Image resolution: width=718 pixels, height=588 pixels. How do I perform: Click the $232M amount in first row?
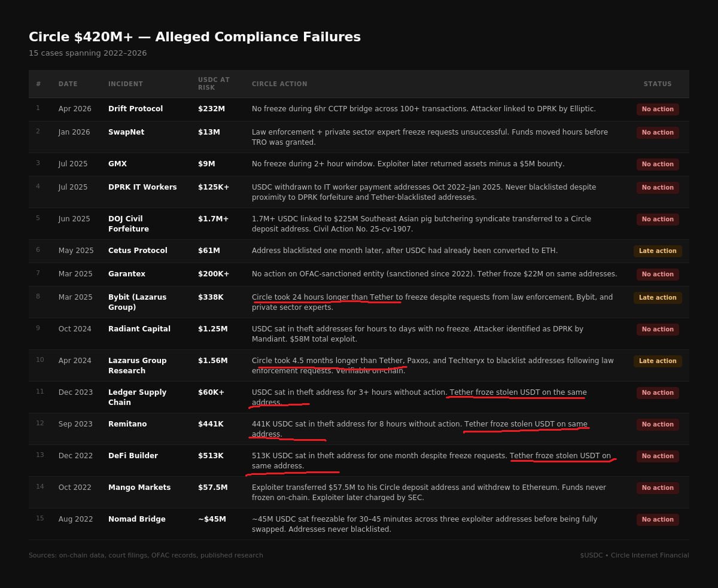(211, 109)
